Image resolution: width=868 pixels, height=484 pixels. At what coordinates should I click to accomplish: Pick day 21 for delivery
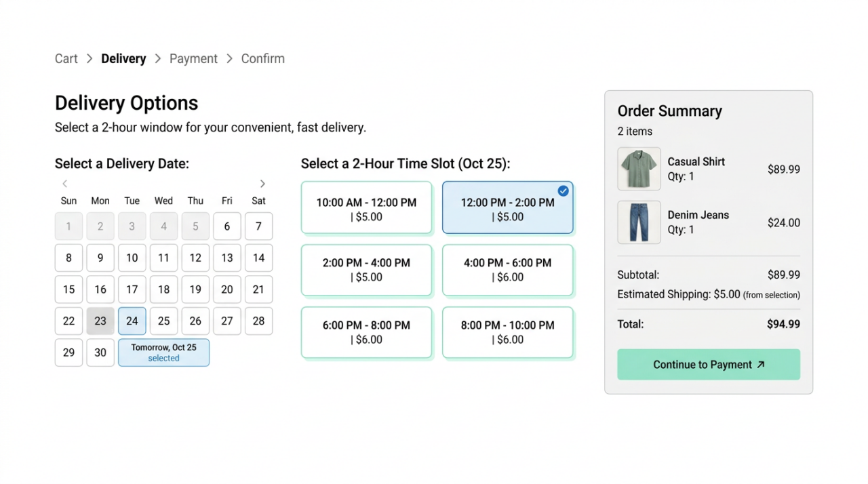[258, 289]
